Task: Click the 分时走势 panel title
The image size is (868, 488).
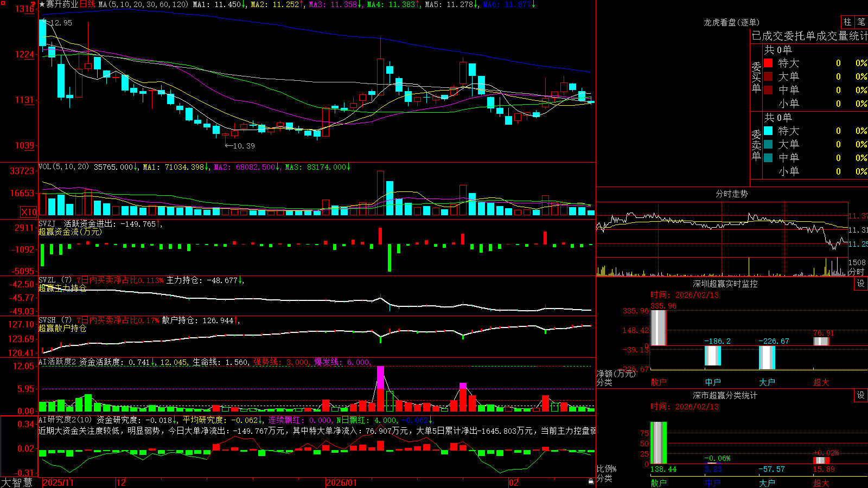Action: [x=731, y=194]
